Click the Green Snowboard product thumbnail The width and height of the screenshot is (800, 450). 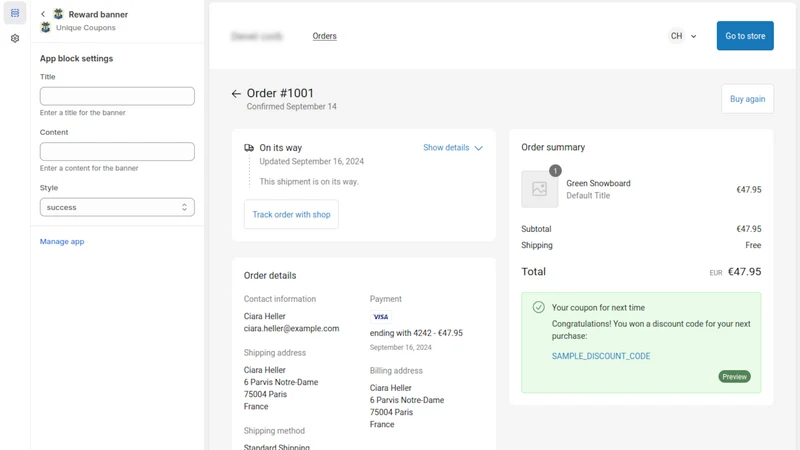pos(539,189)
